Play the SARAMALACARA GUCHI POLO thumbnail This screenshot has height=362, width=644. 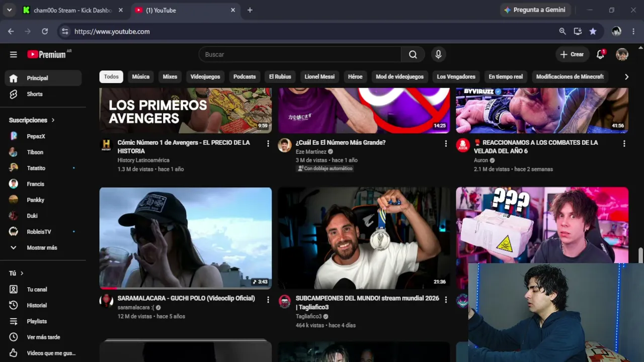pyautogui.click(x=186, y=238)
